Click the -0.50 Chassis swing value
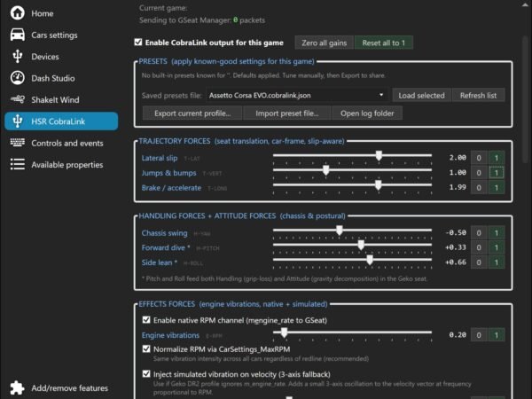Image resolution: width=532 pixels, height=399 pixels. 456,232
